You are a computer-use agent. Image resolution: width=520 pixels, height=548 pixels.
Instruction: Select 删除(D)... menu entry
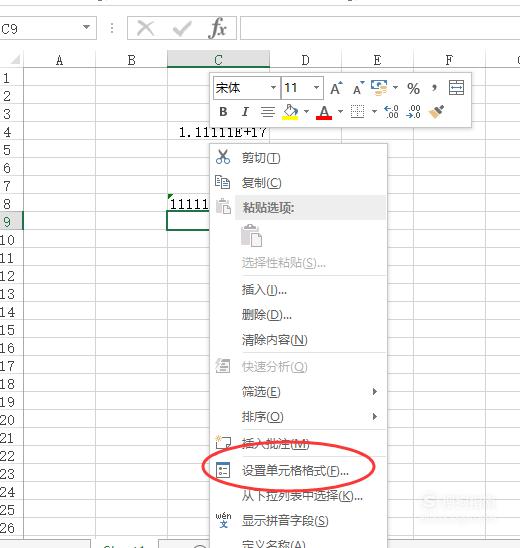pyautogui.click(x=299, y=315)
